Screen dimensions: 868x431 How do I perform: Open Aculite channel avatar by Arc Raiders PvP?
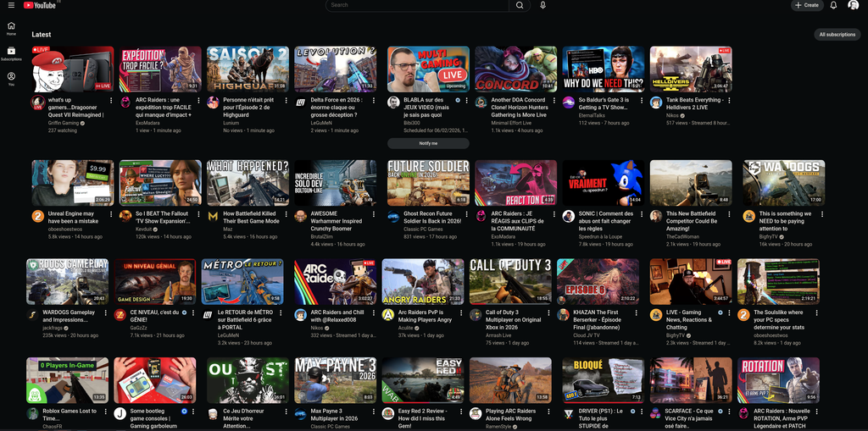coord(388,315)
